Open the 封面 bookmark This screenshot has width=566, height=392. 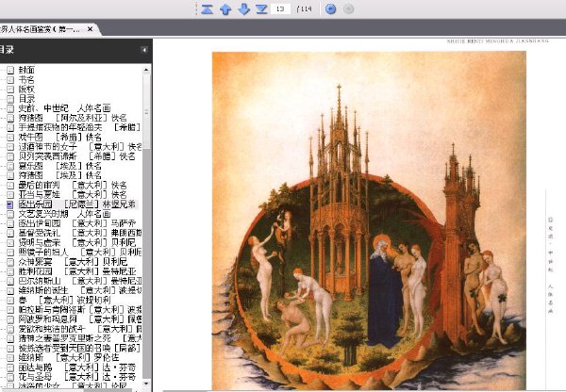click(26, 69)
